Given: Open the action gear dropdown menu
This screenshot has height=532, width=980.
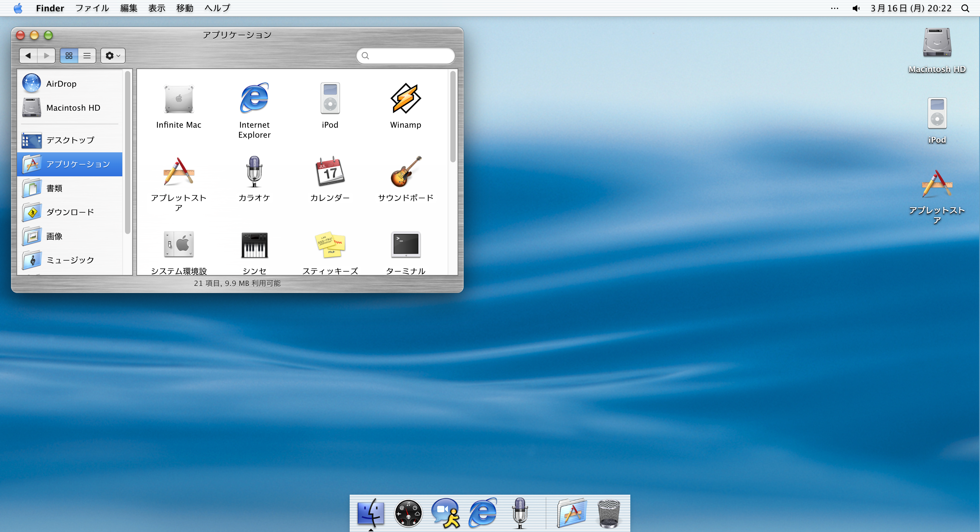Looking at the screenshot, I should pyautogui.click(x=112, y=56).
